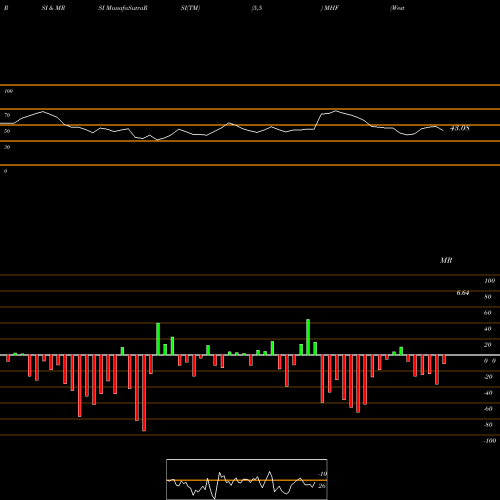Click the current RSI value 43.08

(x=460, y=128)
